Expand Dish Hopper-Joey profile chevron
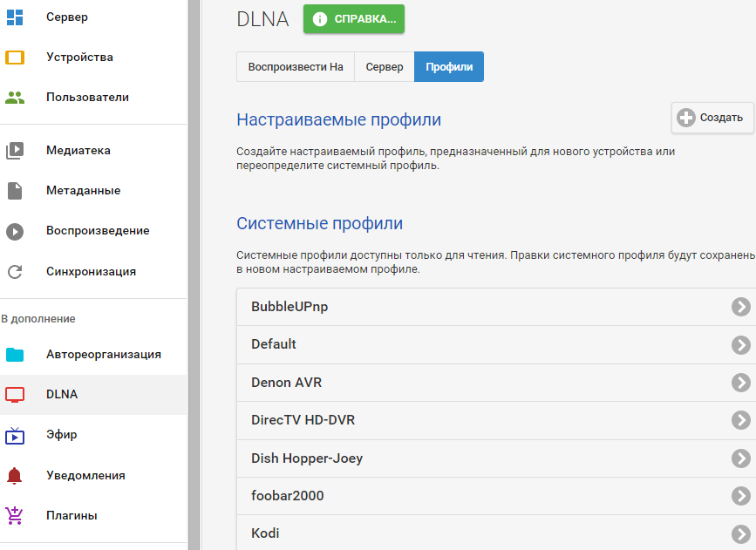 pos(741,458)
